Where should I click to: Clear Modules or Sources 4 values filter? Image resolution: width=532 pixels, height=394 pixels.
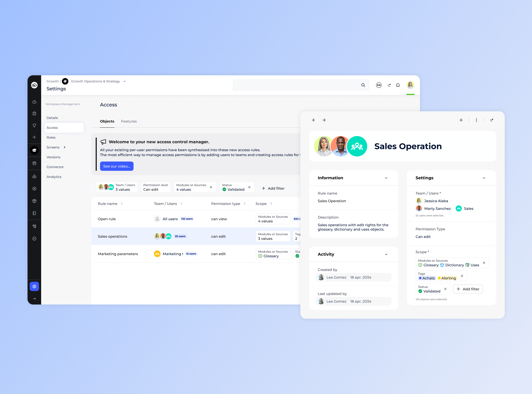click(x=211, y=187)
